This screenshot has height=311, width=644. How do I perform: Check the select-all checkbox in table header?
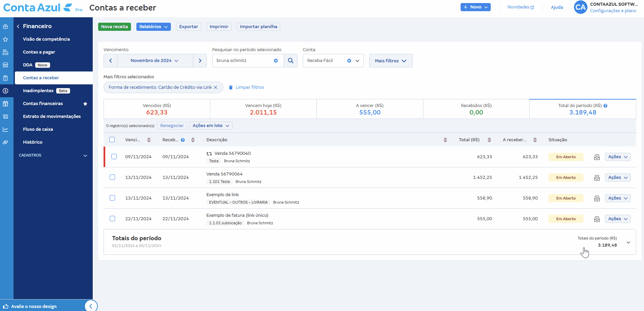[x=112, y=139]
